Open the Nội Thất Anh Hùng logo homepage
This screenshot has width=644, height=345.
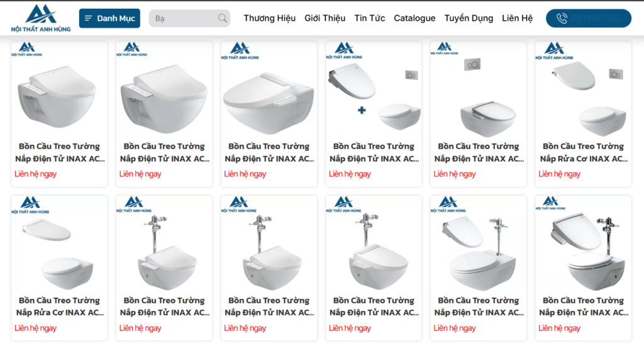(x=41, y=18)
